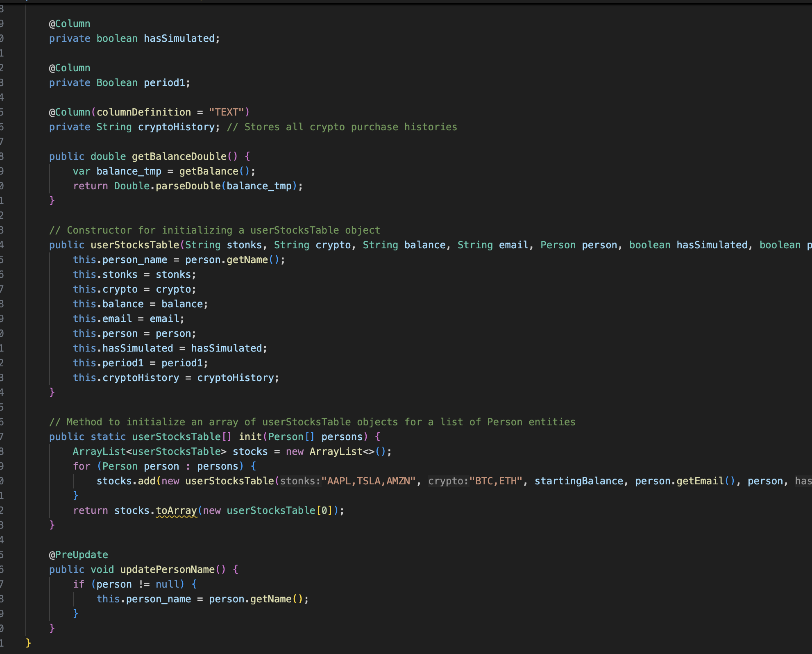Click the "AAPL,TSLA,AMZN" string literal
The height and width of the screenshot is (654, 812).
click(x=369, y=481)
